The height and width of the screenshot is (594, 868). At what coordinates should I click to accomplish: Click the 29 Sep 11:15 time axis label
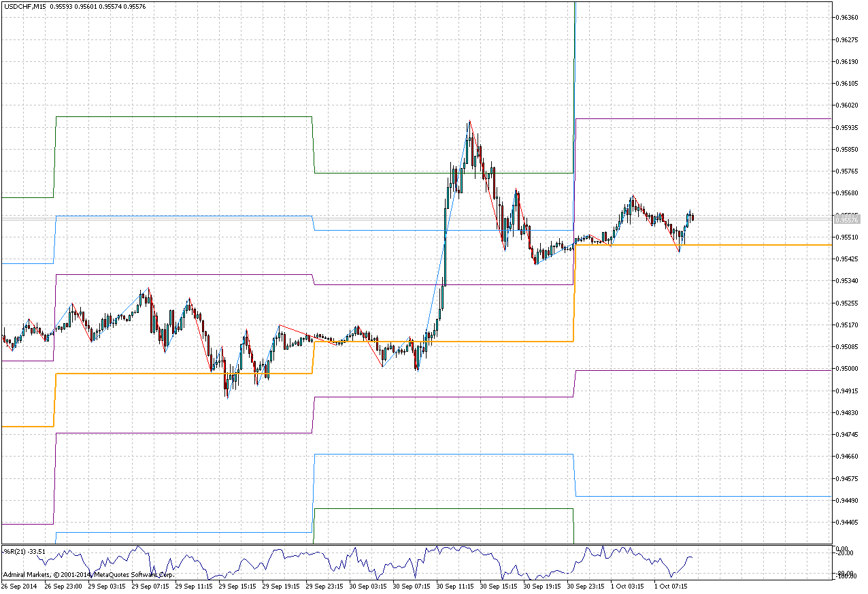(195, 585)
